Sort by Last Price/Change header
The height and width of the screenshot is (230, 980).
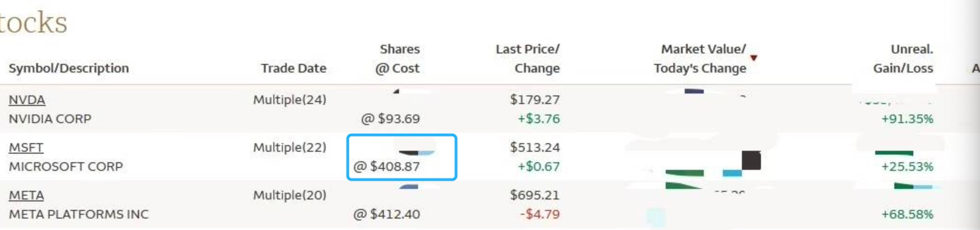528,59
